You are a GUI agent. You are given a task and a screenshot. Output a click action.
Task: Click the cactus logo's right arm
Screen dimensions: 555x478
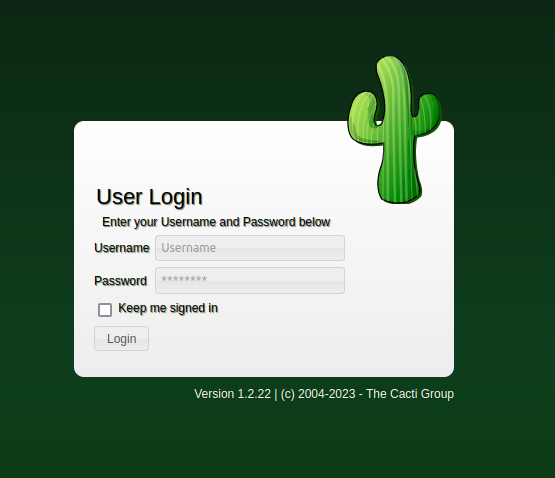[429, 114]
